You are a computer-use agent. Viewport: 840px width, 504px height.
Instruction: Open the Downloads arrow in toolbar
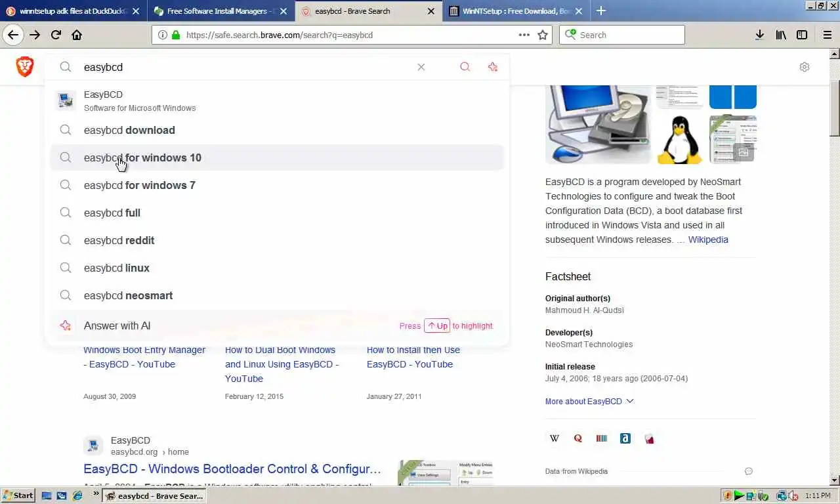[x=759, y=35]
